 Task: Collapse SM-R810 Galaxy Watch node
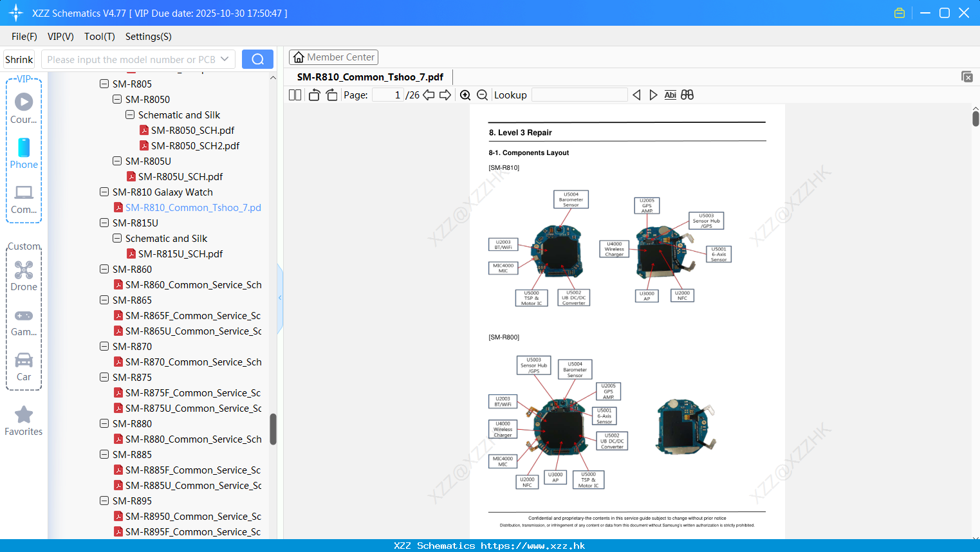(104, 192)
